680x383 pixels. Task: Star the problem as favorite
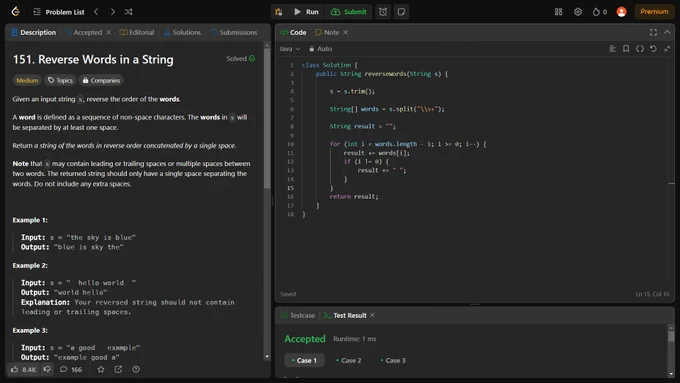101,370
